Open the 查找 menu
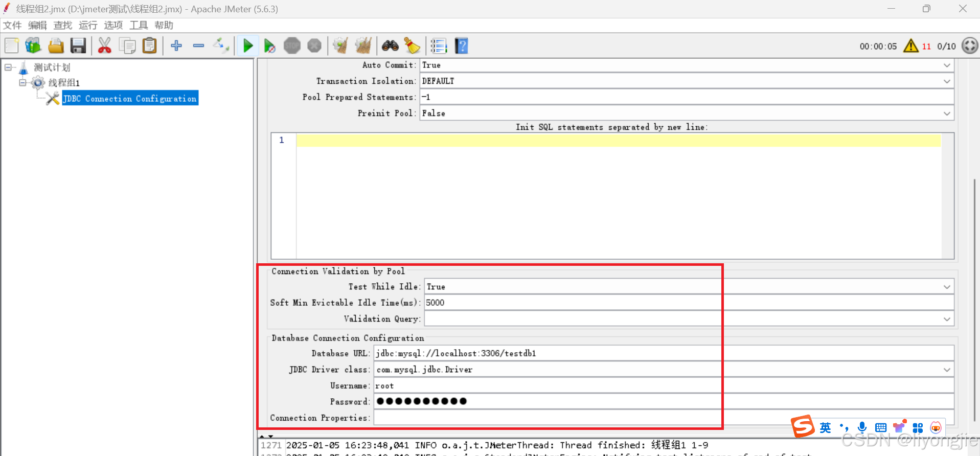 tap(63, 25)
